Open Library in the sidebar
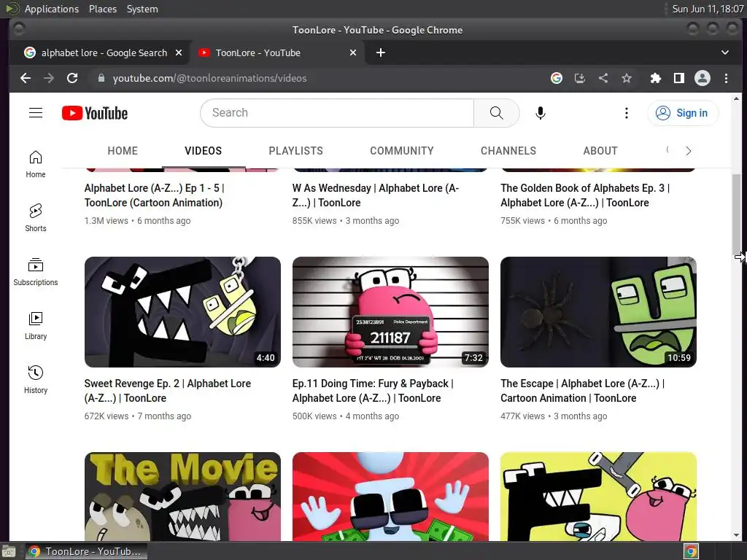This screenshot has width=747, height=560. coord(36,326)
